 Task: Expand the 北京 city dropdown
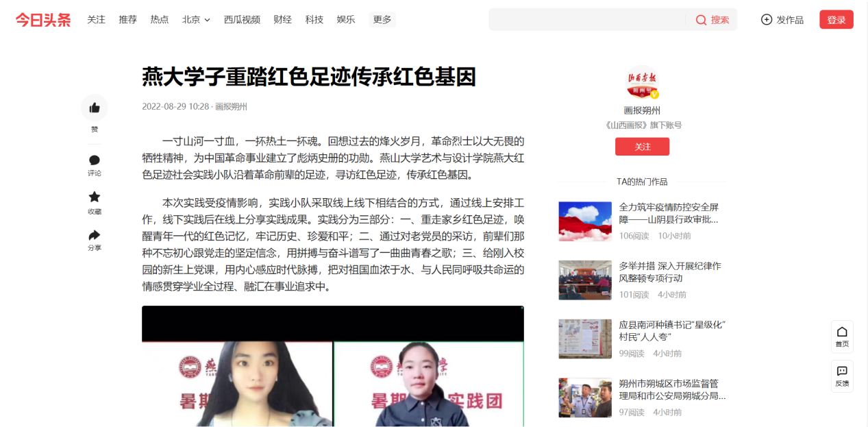196,20
